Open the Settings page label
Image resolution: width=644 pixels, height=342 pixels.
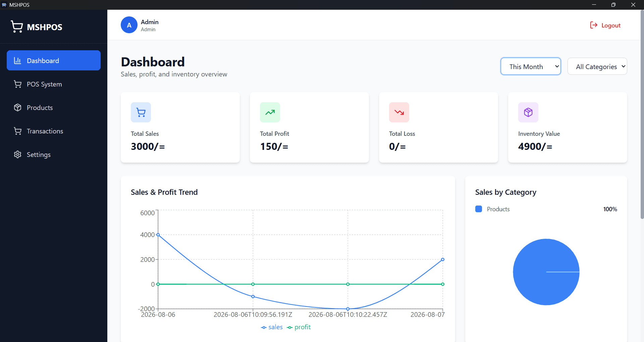pyautogui.click(x=39, y=155)
